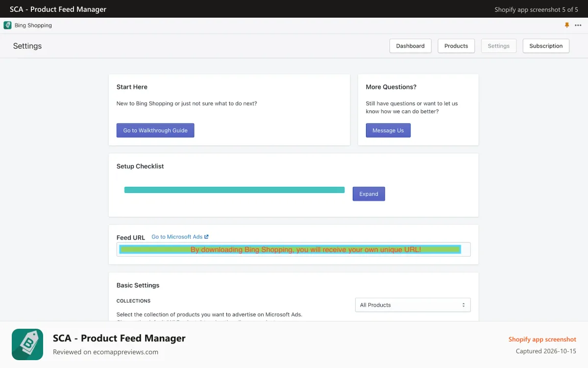Image resolution: width=588 pixels, height=368 pixels.
Task: Expand the Setup Checklist
Action: pos(368,194)
